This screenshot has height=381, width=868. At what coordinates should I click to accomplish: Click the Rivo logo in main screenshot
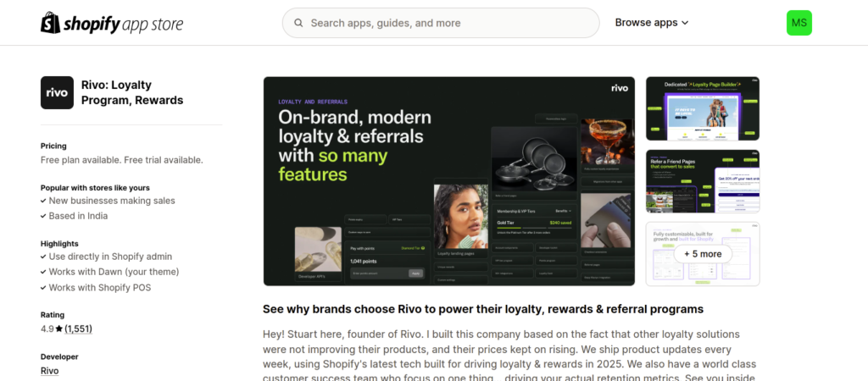[x=620, y=87]
